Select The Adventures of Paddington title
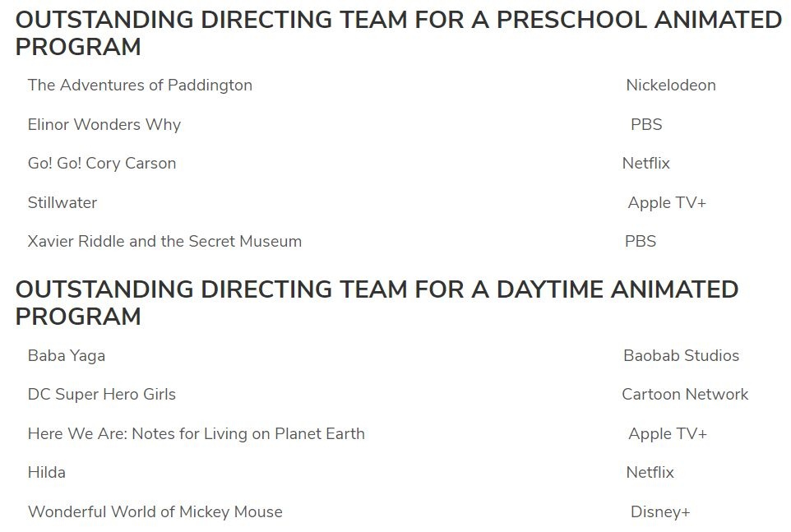The height and width of the screenshot is (532, 791). (x=140, y=86)
